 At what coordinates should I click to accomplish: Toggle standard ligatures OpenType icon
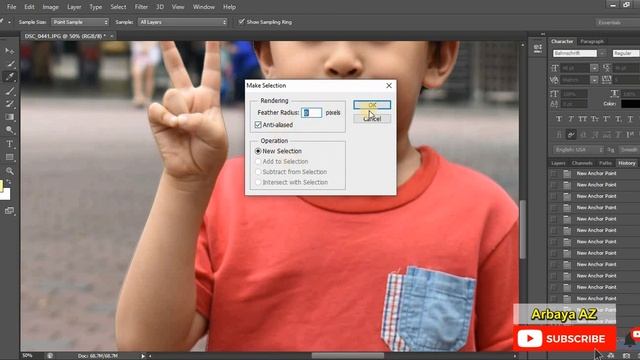coord(559,134)
